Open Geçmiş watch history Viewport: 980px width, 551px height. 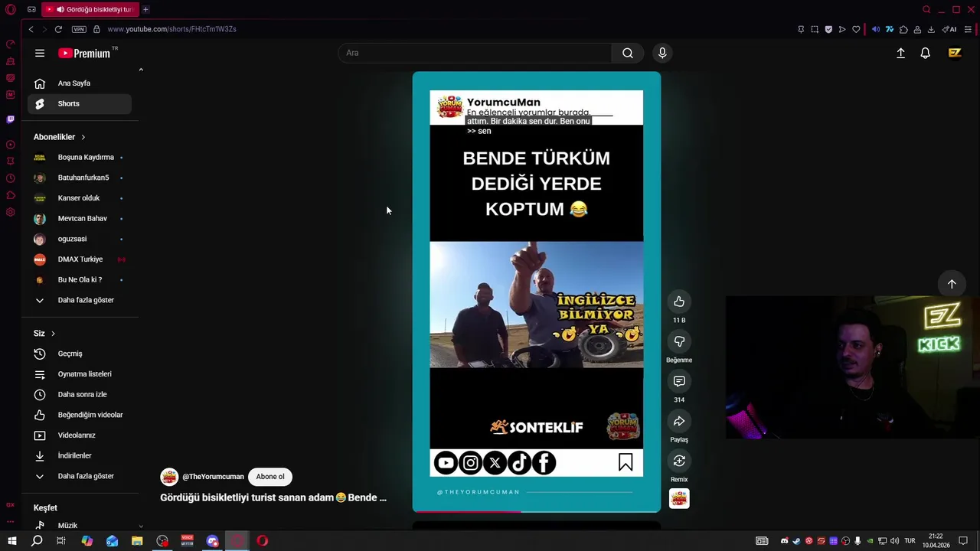click(80, 354)
